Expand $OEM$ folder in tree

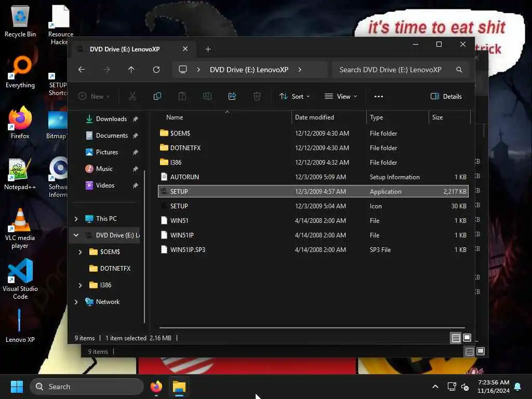coord(81,252)
